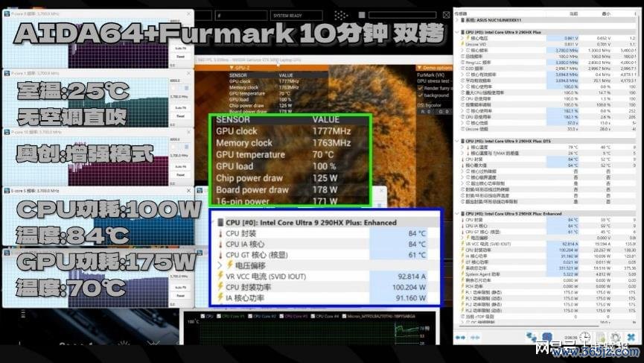
Task: Click the R: 0 bgcolor field in FurMark
Action: [427, 111]
